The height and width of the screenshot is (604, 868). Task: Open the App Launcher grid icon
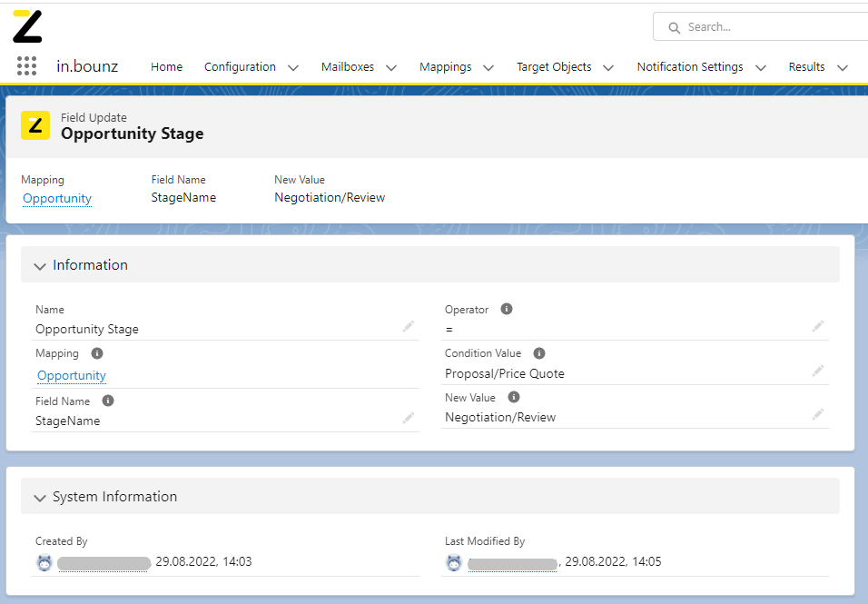coord(26,66)
